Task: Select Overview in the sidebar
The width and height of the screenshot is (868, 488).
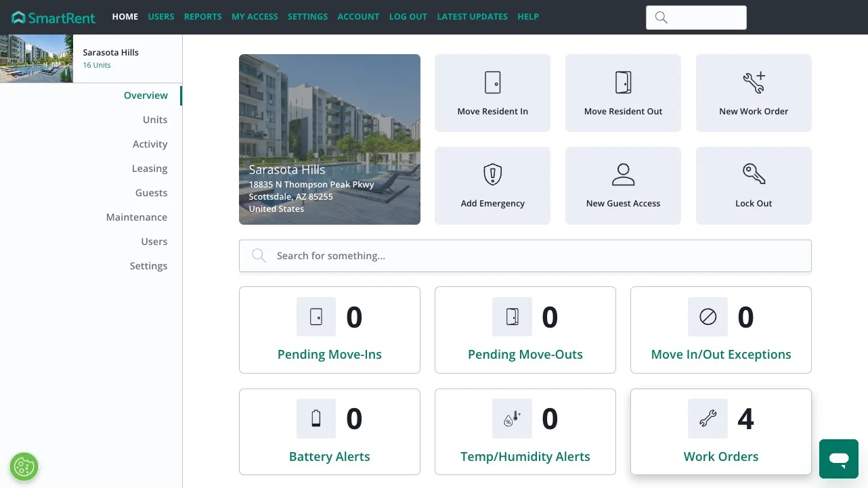Action: tap(146, 95)
